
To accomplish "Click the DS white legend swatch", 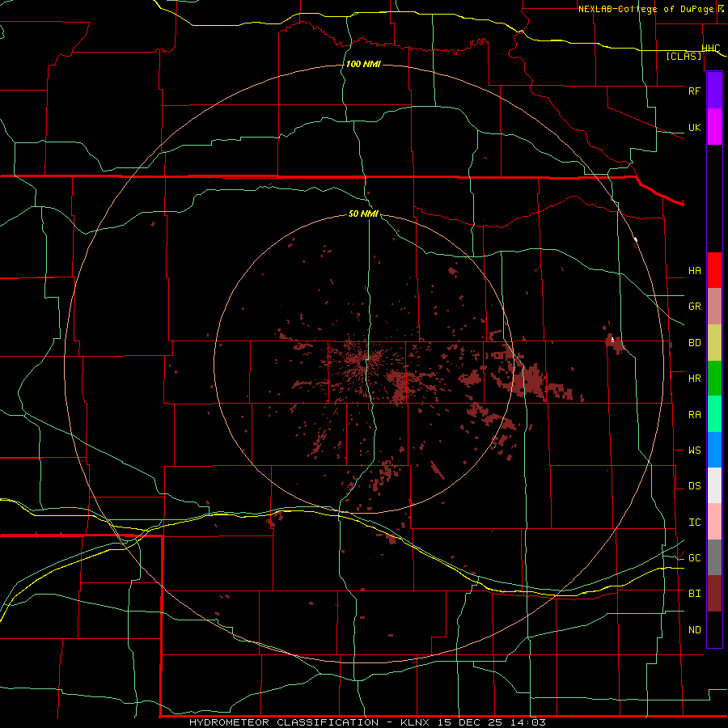I will tap(714, 485).
